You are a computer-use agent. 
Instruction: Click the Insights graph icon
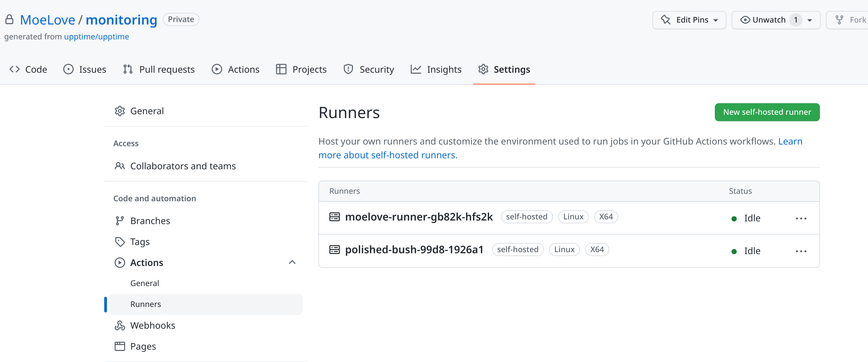(x=416, y=69)
